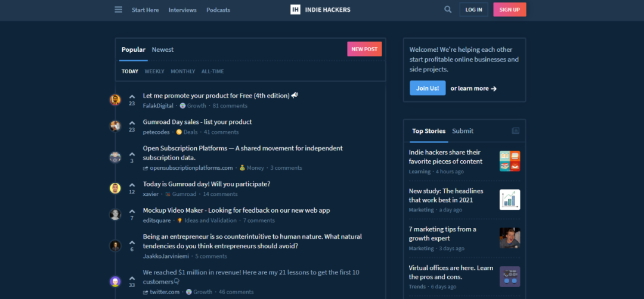Open the 46 comments link

pos(236,292)
